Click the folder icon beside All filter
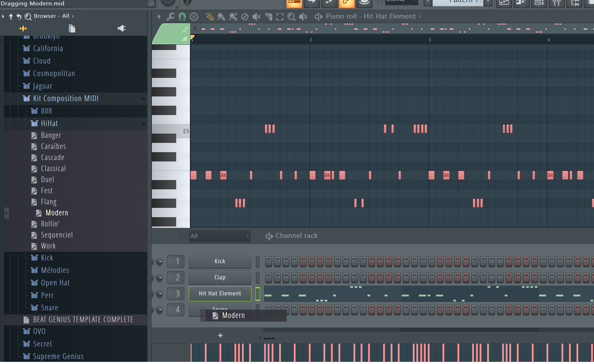This screenshot has width=594, height=364. pyautogui.click(x=183, y=236)
